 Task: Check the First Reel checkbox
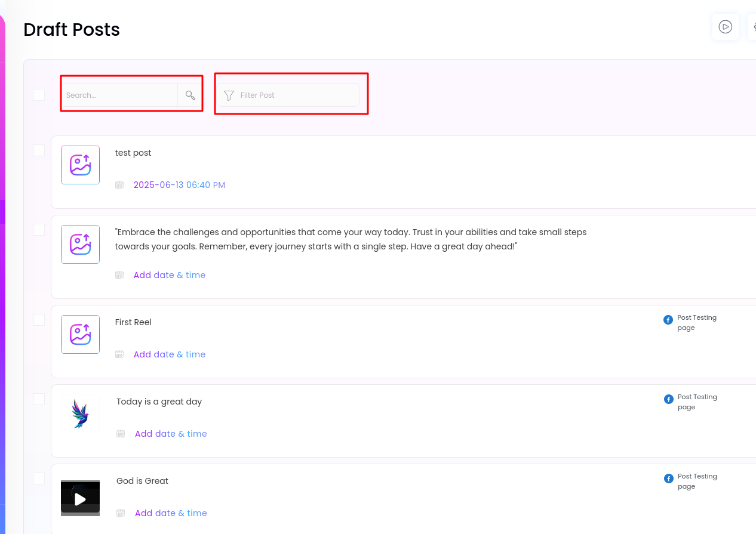click(39, 320)
